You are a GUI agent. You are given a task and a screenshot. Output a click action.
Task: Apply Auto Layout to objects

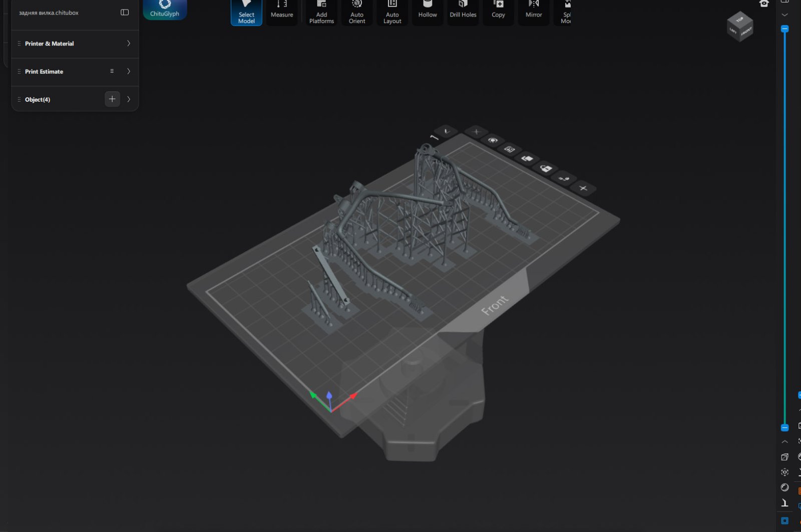coord(392,13)
